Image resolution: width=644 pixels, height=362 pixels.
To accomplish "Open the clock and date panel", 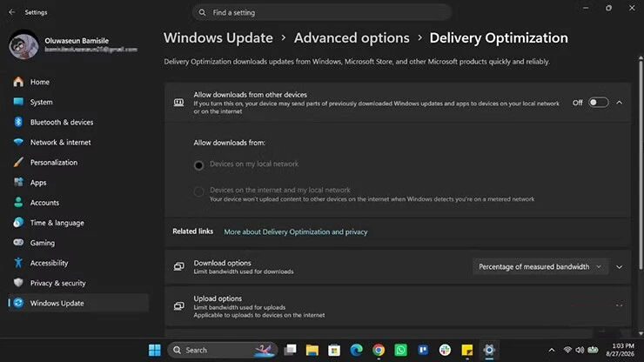I will [621, 350].
